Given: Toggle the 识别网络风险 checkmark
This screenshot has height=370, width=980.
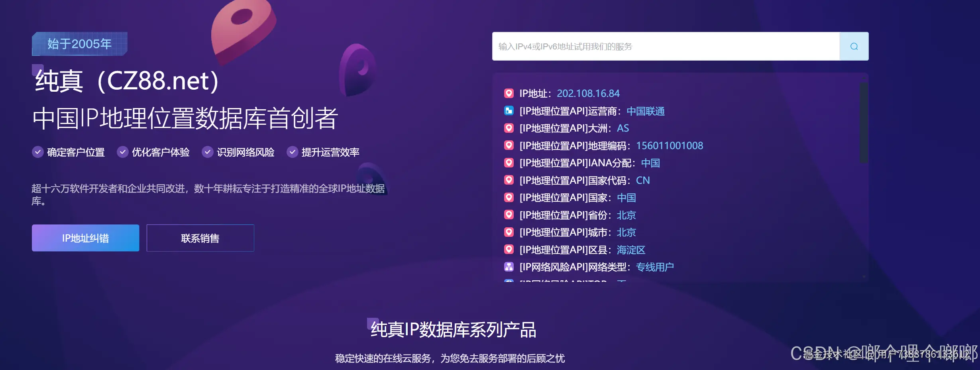Looking at the screenshot, I should coord(207,152).
